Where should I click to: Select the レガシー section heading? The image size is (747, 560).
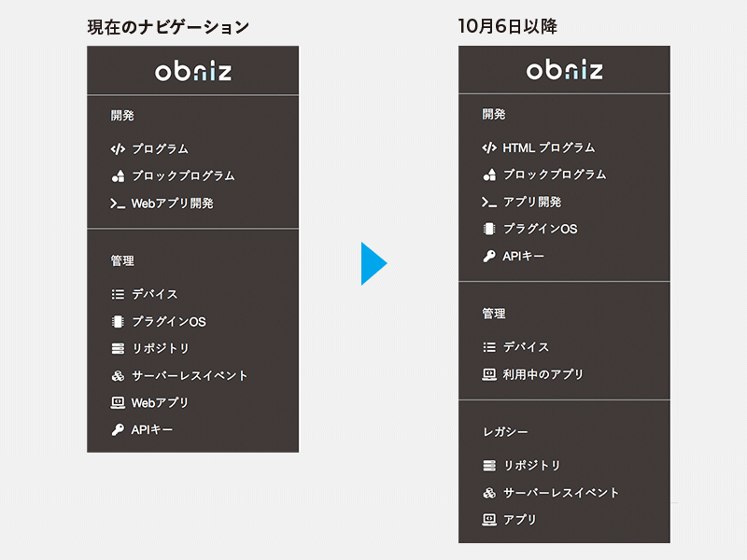click(505, 432)
